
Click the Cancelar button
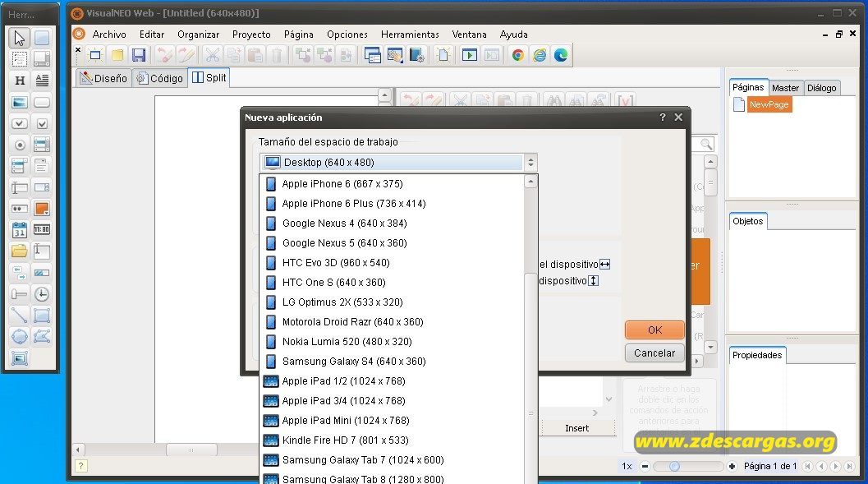[654, 353]
